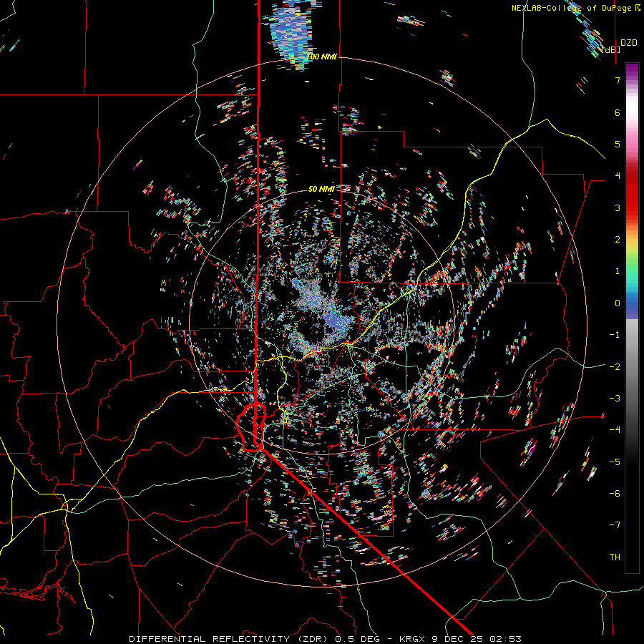Click the '[dB]' units label
This screenshot has width=644, height=644.
[611, 49]
